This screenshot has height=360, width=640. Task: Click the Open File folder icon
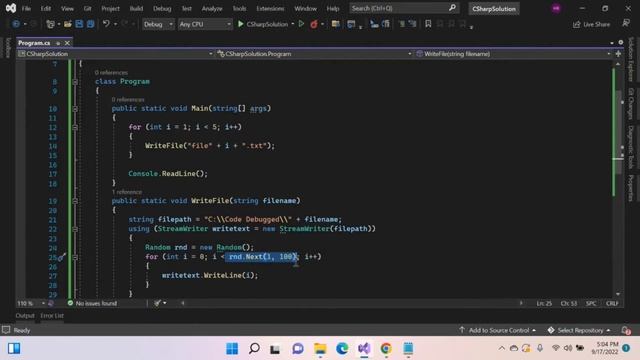coord(68,24)
